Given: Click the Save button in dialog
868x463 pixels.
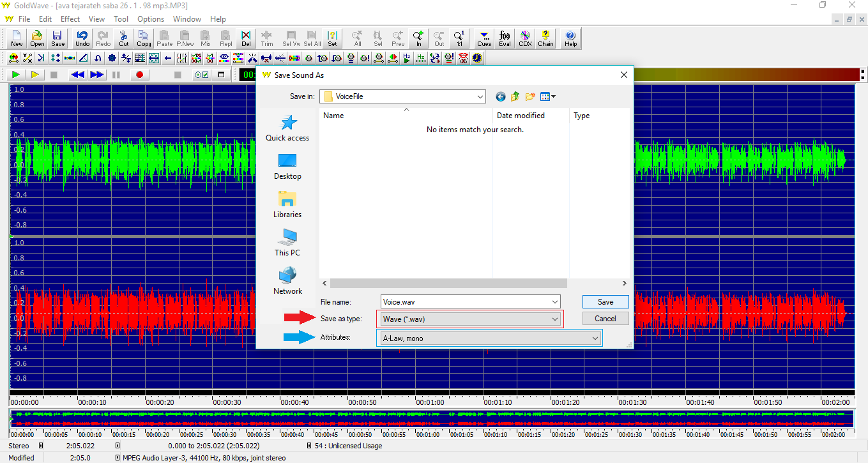Looking at the screenshot, I should click(605, 302).
